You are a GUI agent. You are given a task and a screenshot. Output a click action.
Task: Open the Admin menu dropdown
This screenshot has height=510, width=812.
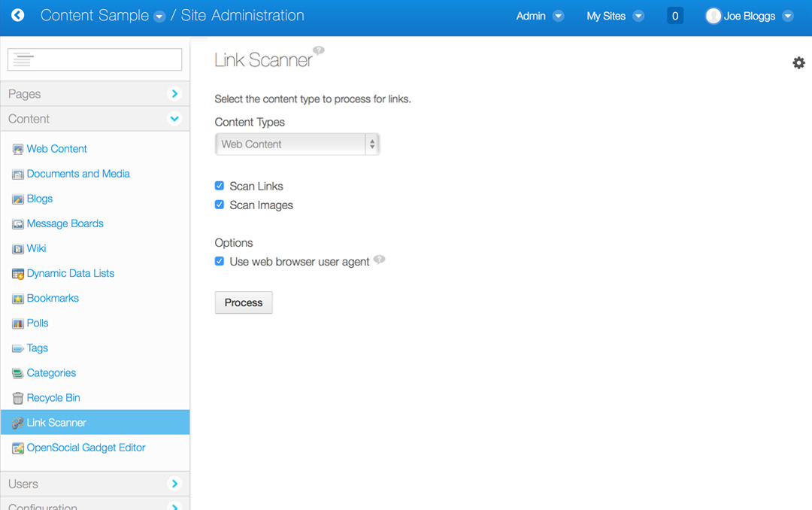click(558, 16)
